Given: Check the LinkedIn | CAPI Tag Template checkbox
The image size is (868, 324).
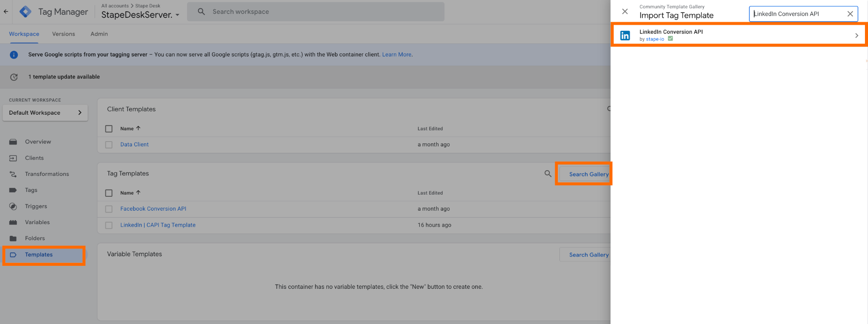Looking at the screenshot, I should [109, 225].
